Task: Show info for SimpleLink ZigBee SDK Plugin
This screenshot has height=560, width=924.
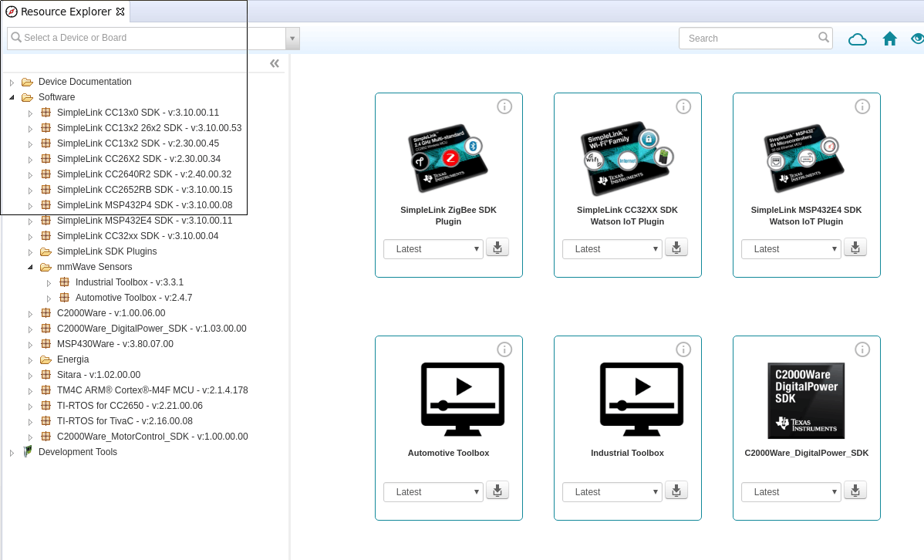Action: coord(504,106)
